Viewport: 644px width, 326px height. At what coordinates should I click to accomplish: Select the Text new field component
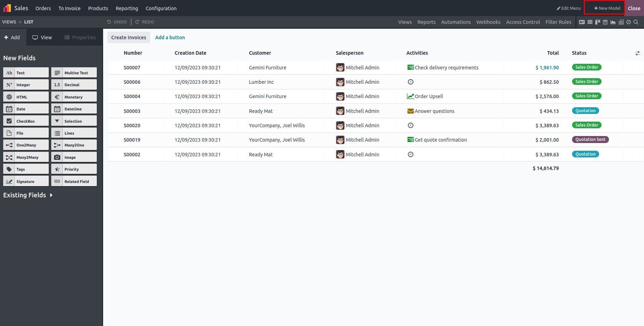[26, 73]
